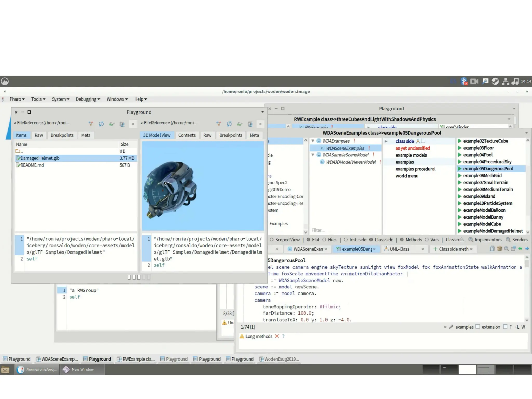Click the New Window taskbar button
Screen dimensions: 532x399
[82, 370]
